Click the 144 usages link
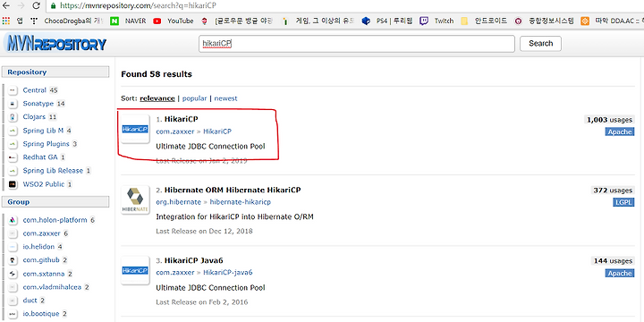The image size is (644, 322). pyautogui.click(x=613, y=261)
